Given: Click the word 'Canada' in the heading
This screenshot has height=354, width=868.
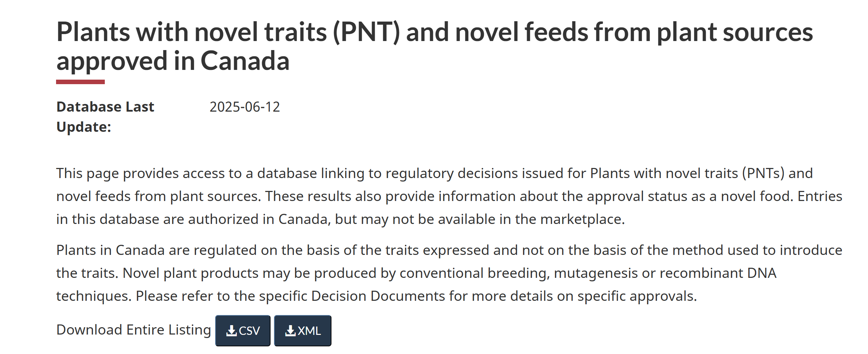Looking at the screenshot, I should 245,61.
